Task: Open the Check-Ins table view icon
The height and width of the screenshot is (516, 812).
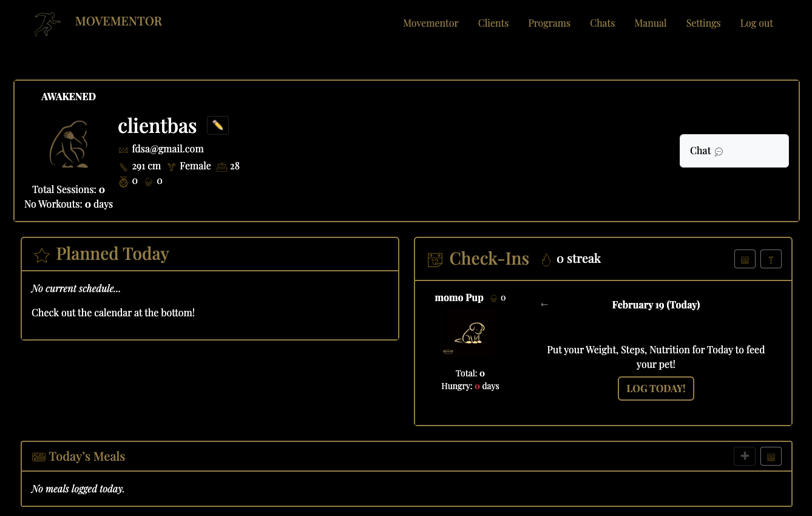Action: pyautogui.click(x=745, y=259)
